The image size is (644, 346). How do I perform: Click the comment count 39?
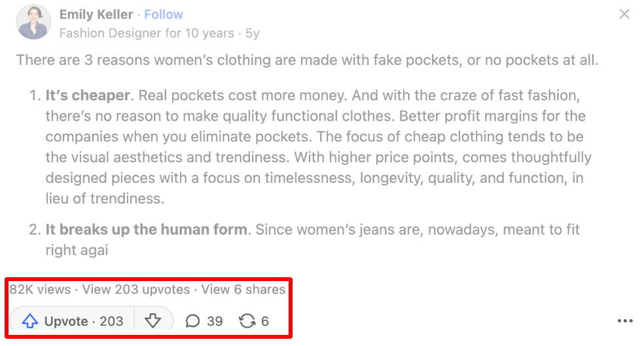click(215, 321)
